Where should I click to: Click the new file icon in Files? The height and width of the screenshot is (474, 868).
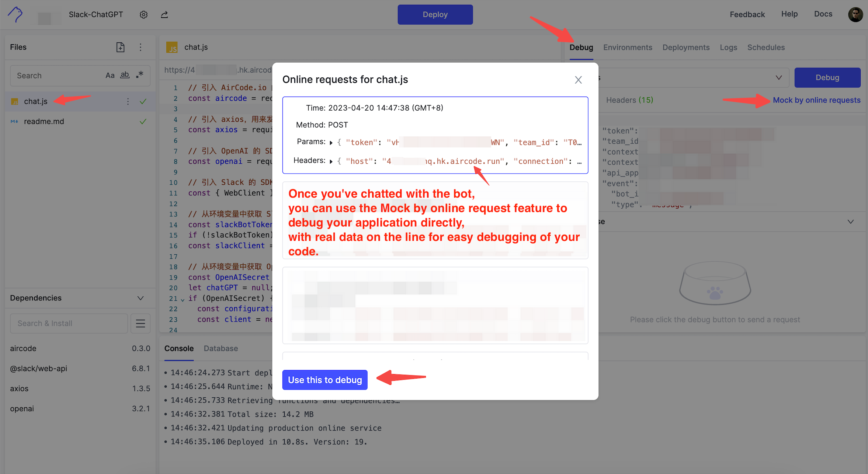(120, 47)
